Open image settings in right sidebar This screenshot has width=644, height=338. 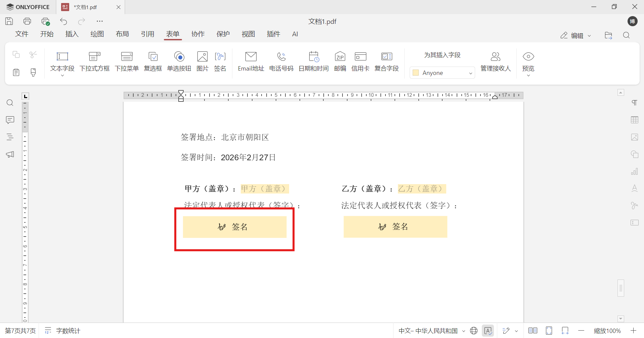click(x=635, y=137)
